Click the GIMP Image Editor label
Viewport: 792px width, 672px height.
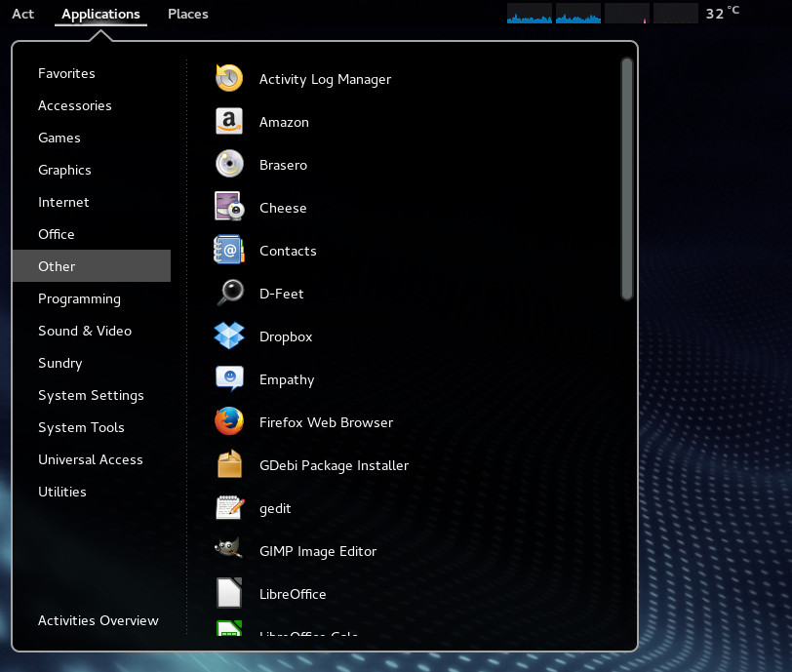pos(318,552)
